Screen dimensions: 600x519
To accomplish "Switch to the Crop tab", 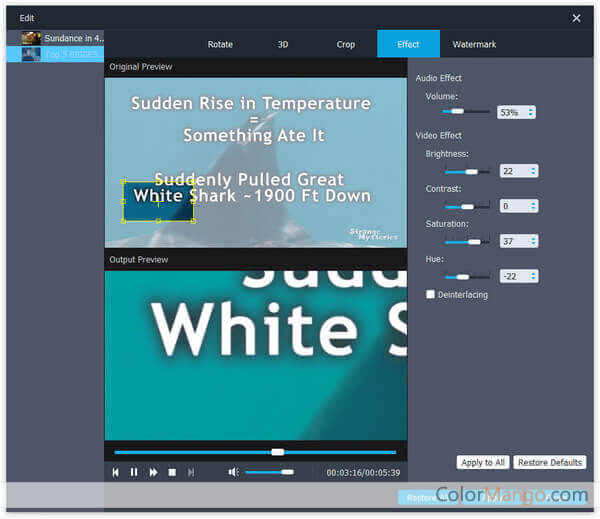I will (346, 44).
